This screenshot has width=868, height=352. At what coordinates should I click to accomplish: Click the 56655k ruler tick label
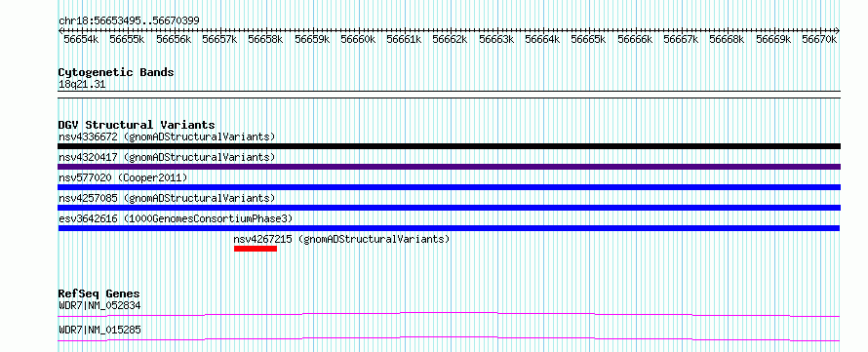128,40
